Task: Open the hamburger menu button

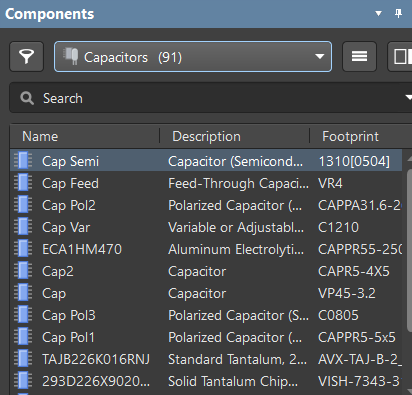Action: pos(359,57)
